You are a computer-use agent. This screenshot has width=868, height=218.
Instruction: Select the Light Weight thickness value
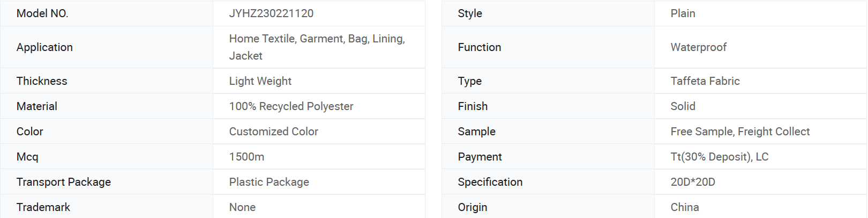(260, 81)
